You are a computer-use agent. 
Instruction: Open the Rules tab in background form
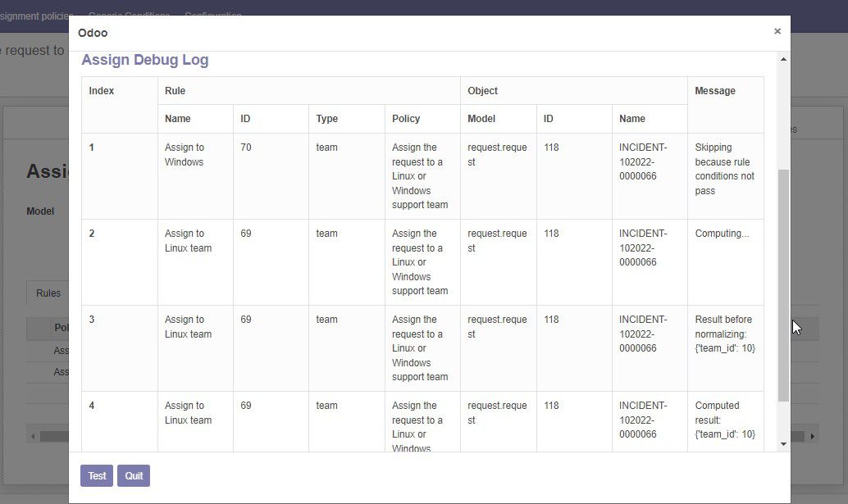click(x=48, y=293)
